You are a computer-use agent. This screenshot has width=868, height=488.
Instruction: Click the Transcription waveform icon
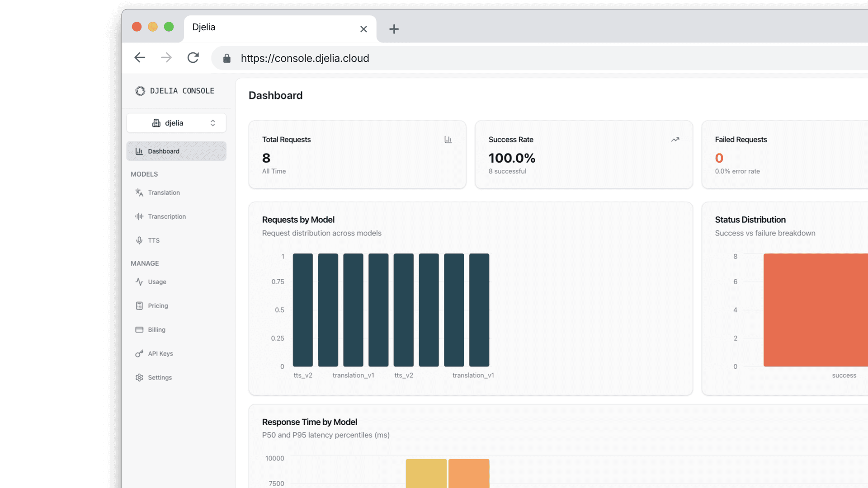[139, 216]
